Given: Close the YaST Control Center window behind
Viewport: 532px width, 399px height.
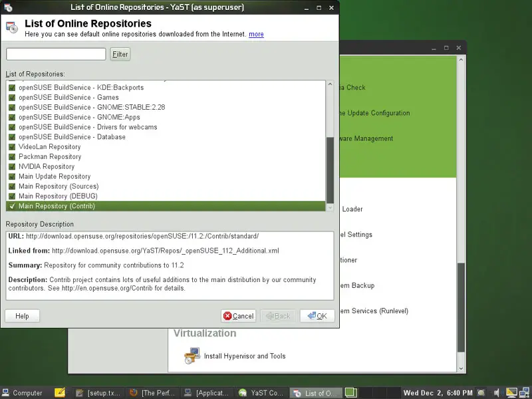Looking at the screenshot, I should [x=459, y=48].
